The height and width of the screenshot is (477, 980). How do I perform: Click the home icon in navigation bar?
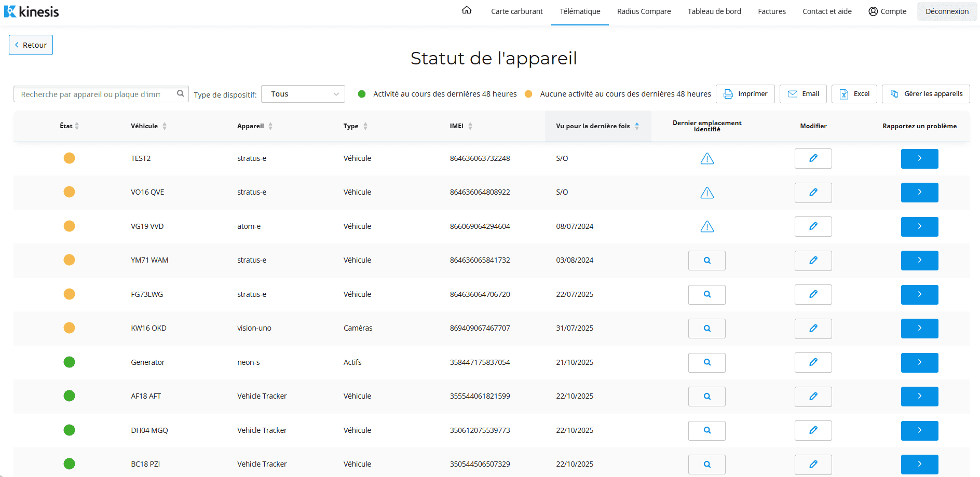466,10
